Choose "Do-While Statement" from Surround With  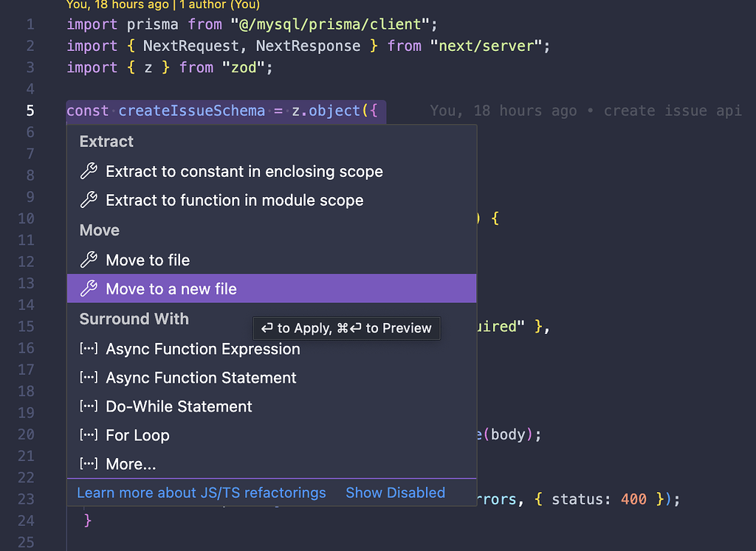(x=179, y=406)
